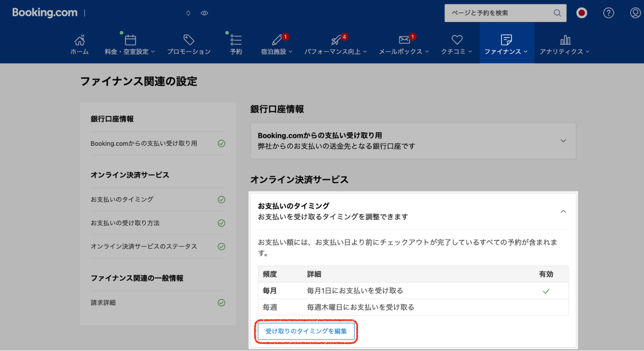Click the Japan flag language icon

582,13
